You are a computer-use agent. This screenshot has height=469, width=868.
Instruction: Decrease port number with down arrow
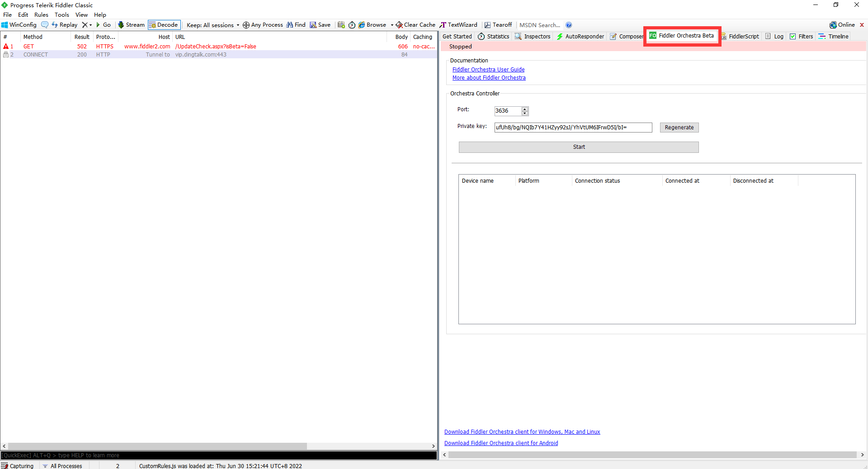[x=525, y=113]
